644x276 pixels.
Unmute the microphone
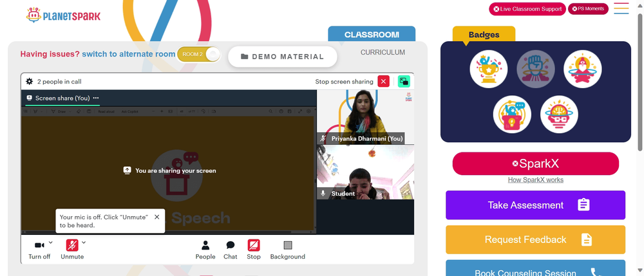72,250
